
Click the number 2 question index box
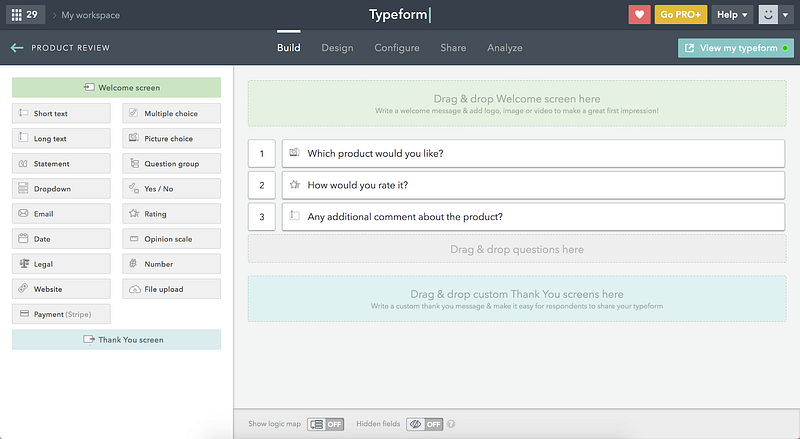(262, 185)
